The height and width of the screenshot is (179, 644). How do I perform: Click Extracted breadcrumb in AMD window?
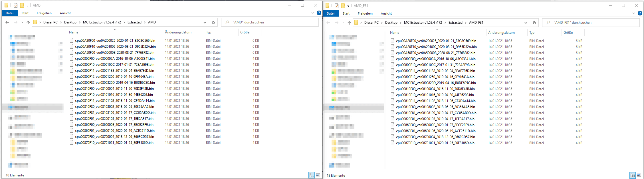134,22
